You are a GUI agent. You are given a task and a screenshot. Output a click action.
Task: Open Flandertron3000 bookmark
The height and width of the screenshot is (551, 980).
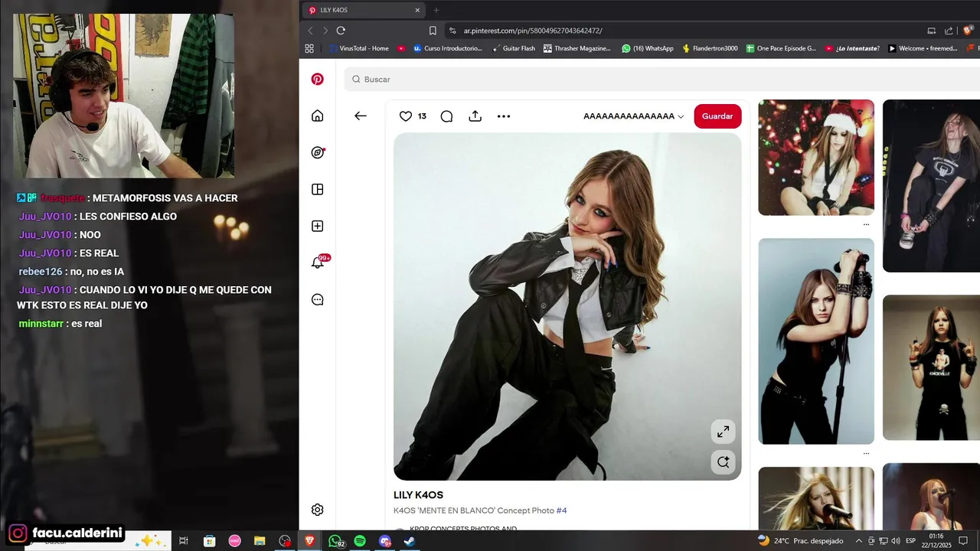click(710, 48)
